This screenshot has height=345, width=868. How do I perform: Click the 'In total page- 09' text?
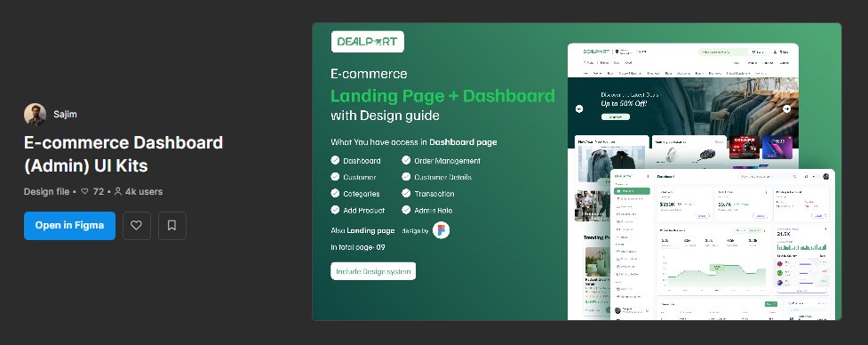coord(358,247)
